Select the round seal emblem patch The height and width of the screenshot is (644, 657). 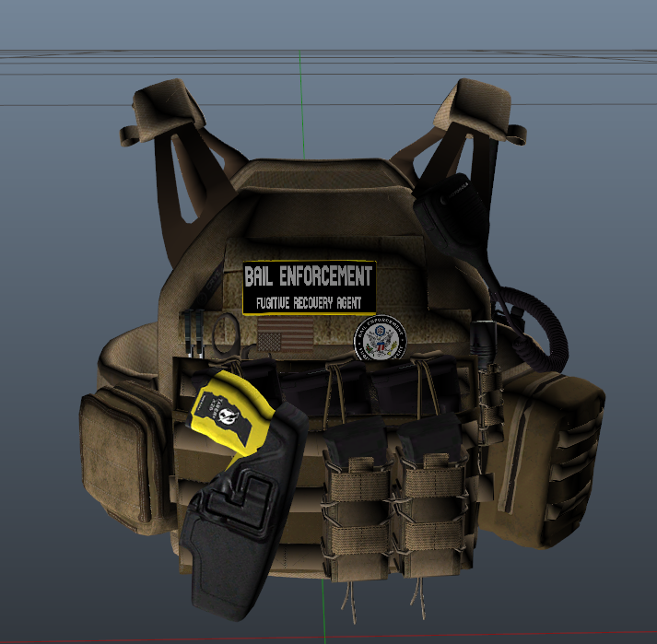[x=381, y=341]
